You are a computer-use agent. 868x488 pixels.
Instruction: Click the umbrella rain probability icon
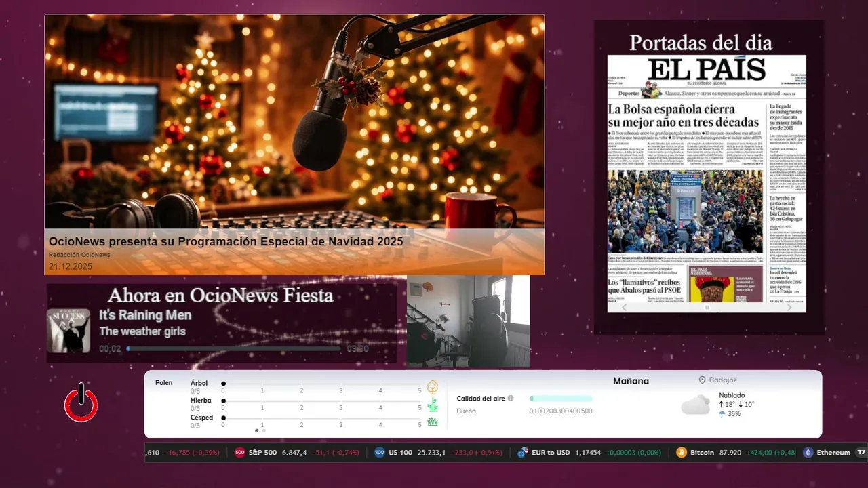coord(722,414)
